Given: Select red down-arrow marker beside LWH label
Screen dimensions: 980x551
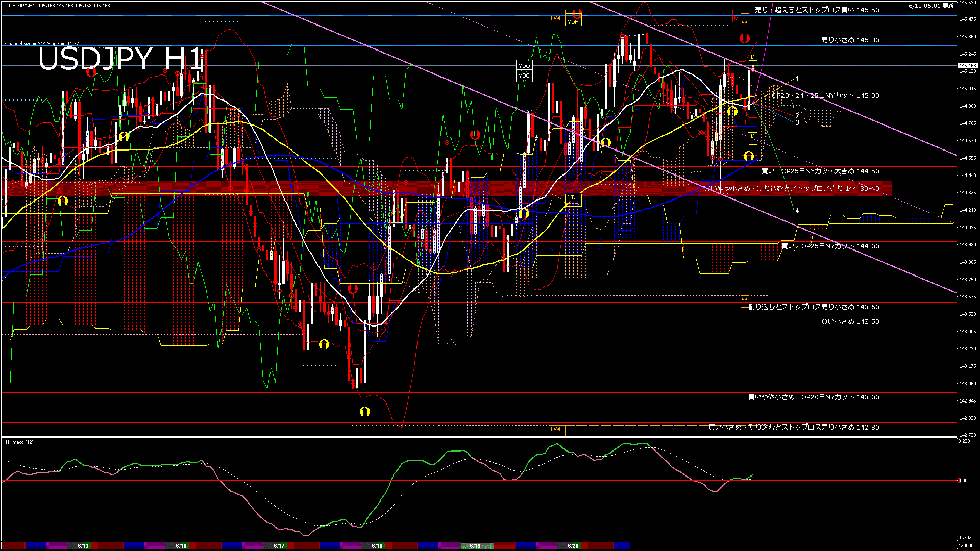Looking at the screenshot, I should (577, 13).
